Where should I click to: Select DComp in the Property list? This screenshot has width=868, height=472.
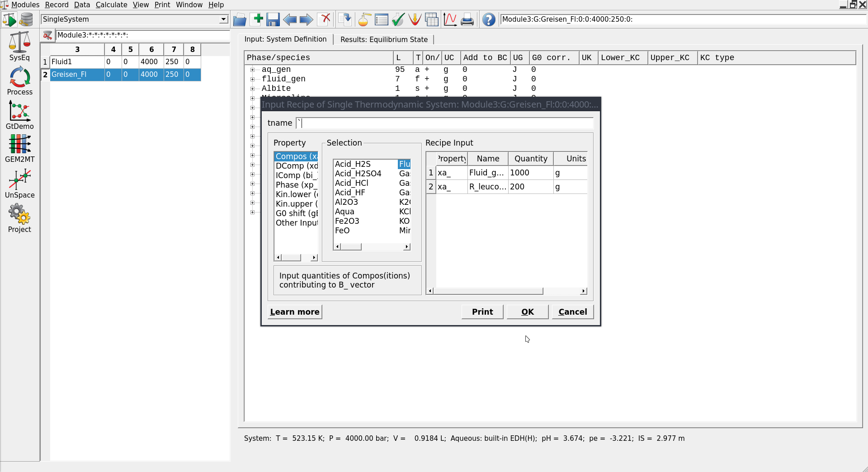tap(297, 166)
